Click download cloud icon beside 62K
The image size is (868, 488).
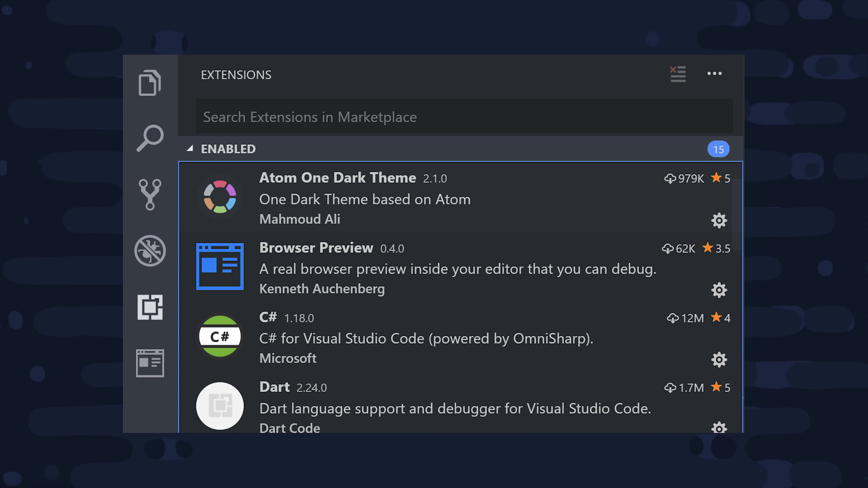[668, 249]
